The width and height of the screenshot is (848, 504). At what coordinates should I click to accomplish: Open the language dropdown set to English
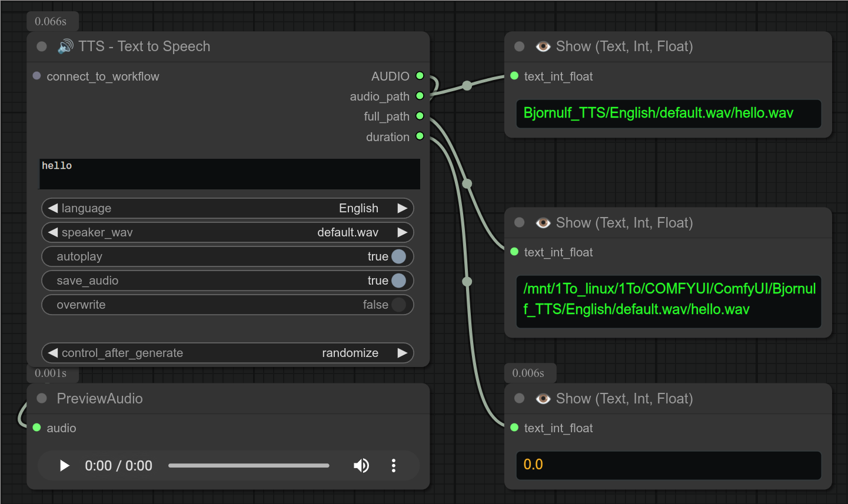click(x=227, y=208)
